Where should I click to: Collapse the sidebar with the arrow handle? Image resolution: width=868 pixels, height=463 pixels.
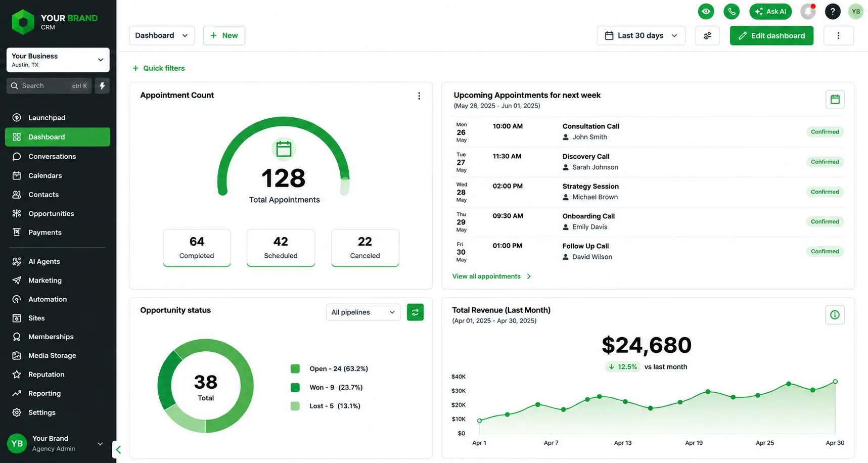(x=118, y=449)
